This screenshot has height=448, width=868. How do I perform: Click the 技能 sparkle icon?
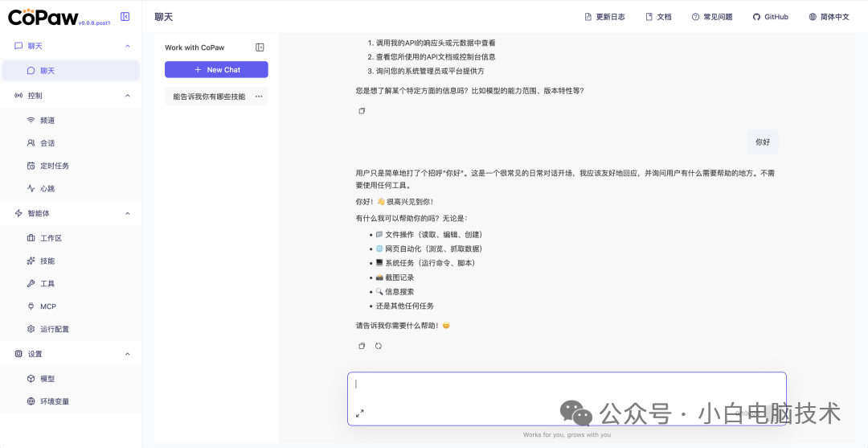(31, 261)
